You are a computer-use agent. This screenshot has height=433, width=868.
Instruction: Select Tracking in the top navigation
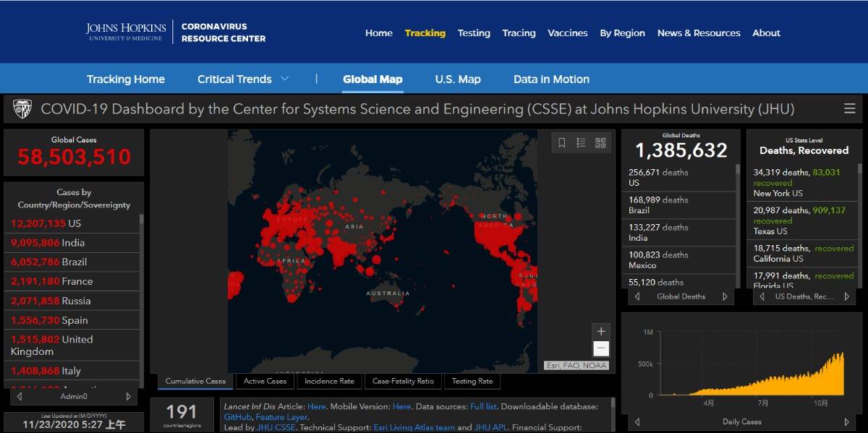tap(425, 33)
